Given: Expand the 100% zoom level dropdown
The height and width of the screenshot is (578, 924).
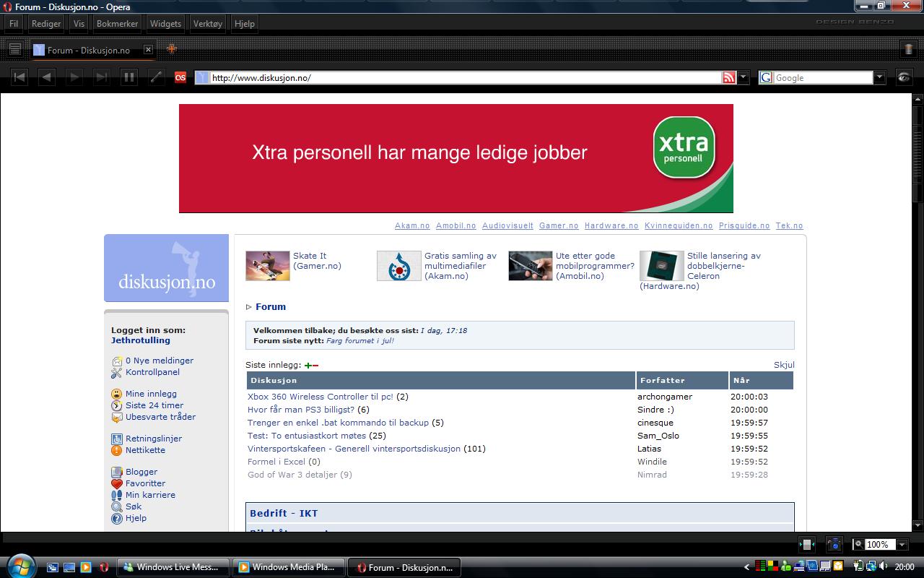Looking at the screenshot, I should pyautogui.click(x=902, y=544).
